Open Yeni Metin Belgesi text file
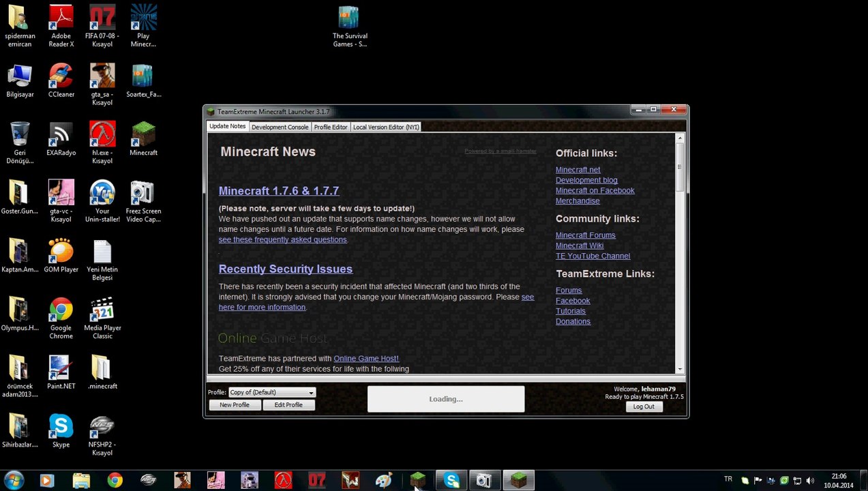 tap(102, 260)
